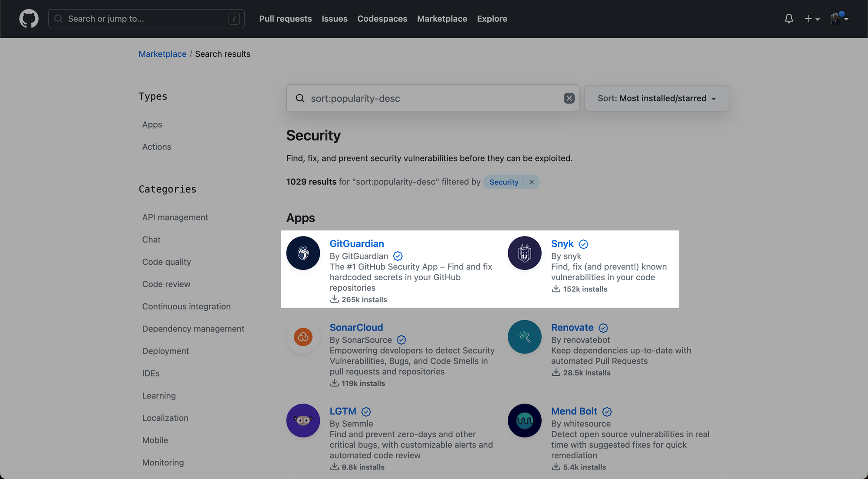Click the '152k installs' text

pyautogui.click(x=585, y=289)
